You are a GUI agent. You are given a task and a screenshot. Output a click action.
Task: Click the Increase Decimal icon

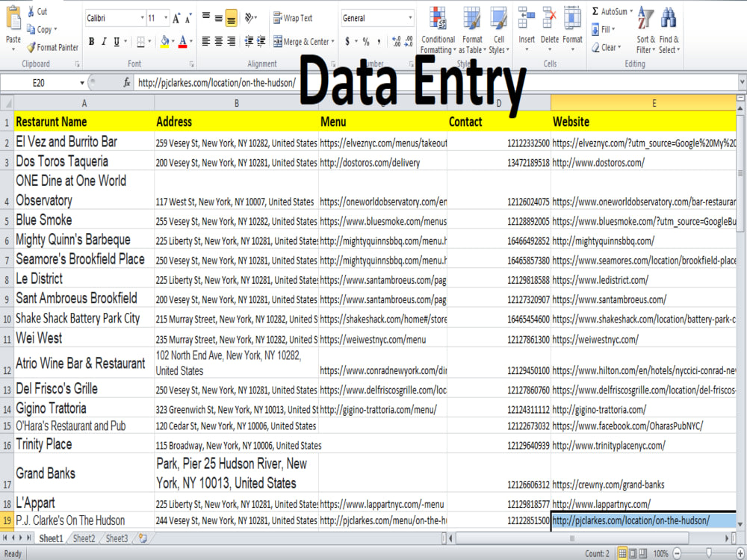click(397, 41)
